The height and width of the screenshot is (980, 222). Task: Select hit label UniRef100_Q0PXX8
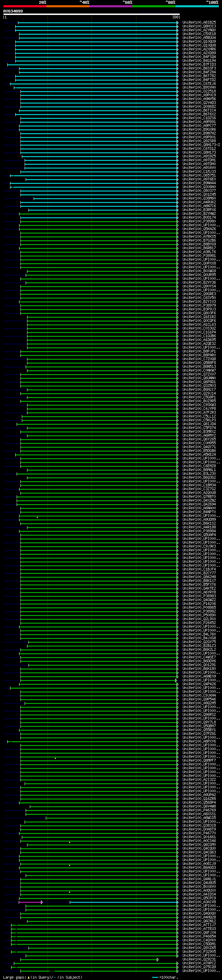pos(199,263)
